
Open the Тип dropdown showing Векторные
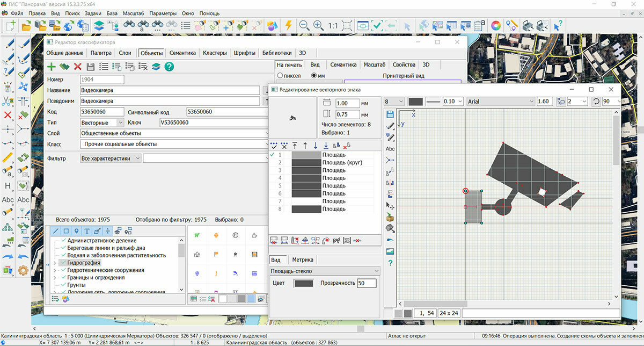pyautogui.click(x=102, y=122)
